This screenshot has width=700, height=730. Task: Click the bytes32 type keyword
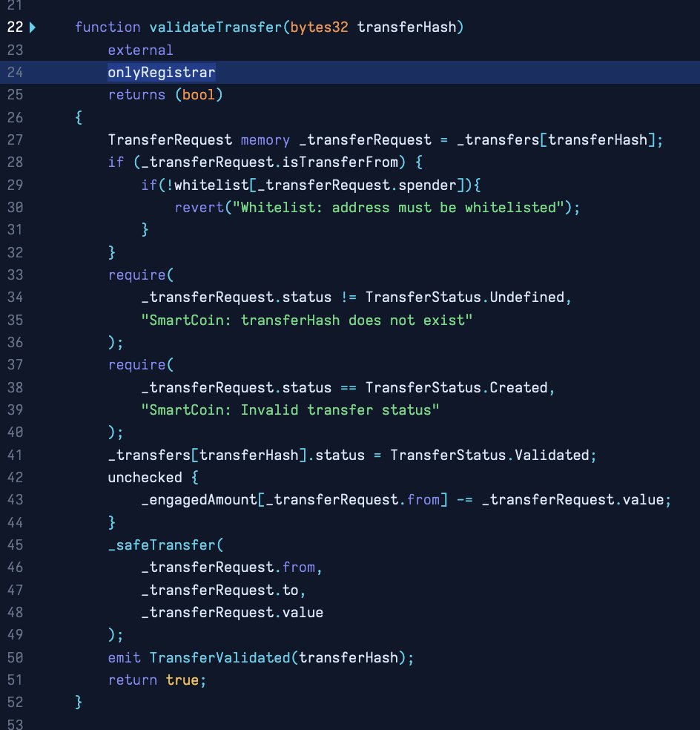314,27
